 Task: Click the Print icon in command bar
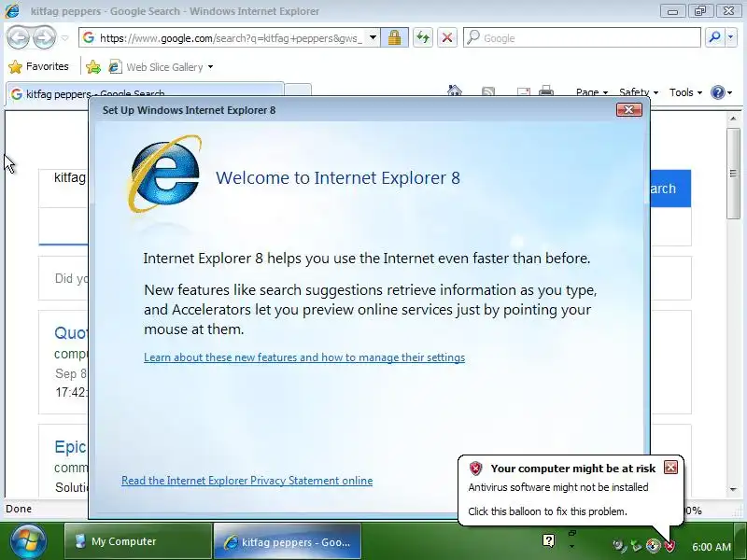[546, 91]
